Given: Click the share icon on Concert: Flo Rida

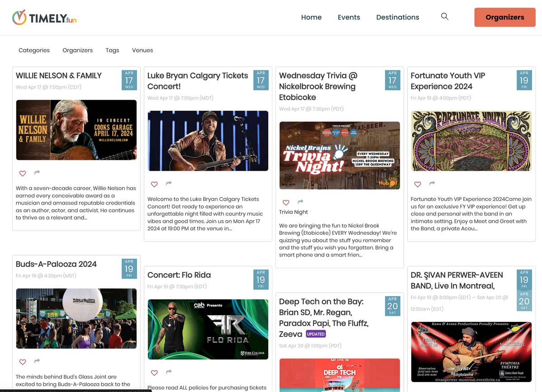Looking at the screenshot, I should (x=168, y=373).
